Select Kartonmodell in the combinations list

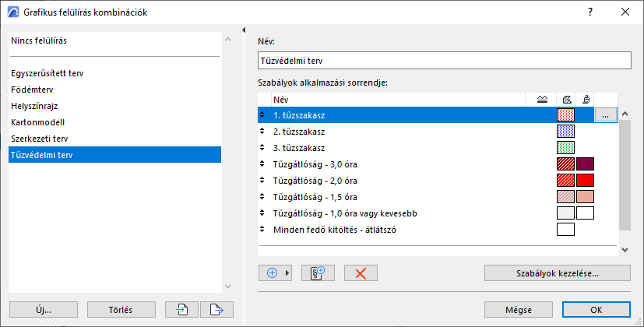(37, 123)
